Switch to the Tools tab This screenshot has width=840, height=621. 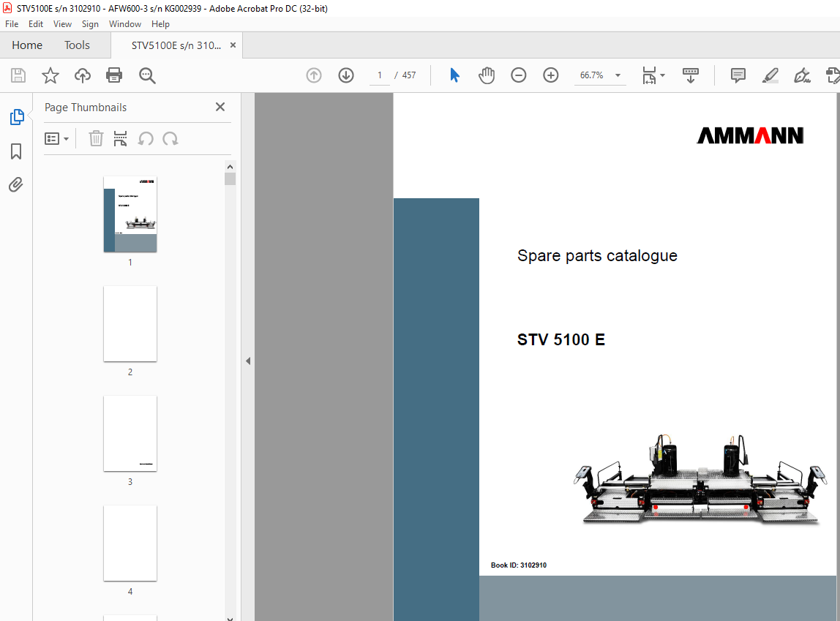(77, 45)
